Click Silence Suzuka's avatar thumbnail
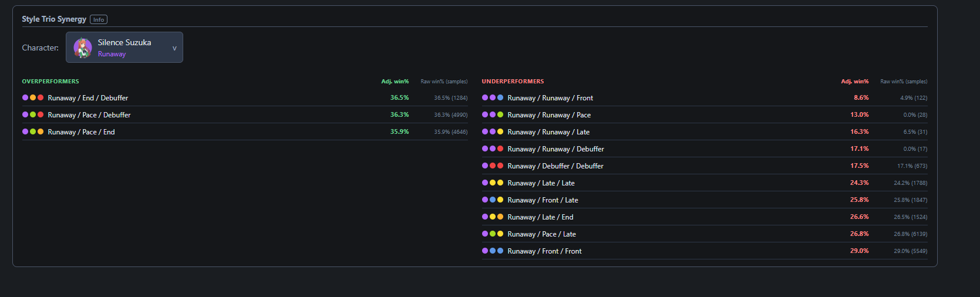980x297 pixels. 83,48
